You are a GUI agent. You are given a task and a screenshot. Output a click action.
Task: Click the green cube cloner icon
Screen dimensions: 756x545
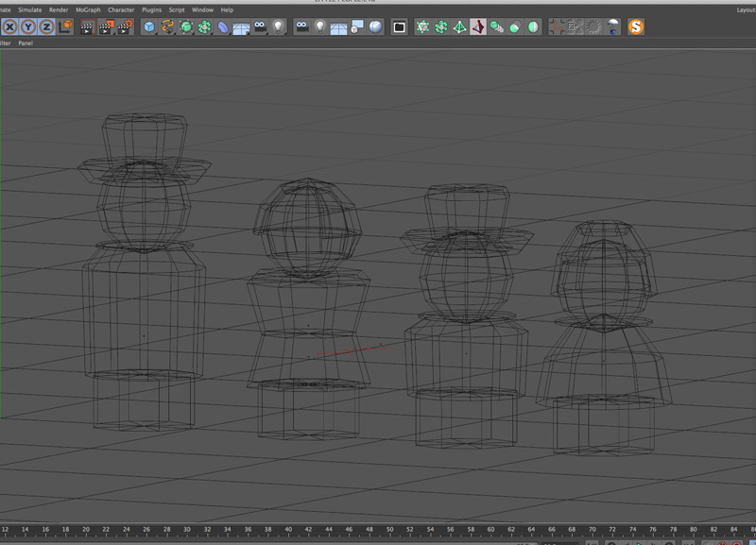coord(496,27)
